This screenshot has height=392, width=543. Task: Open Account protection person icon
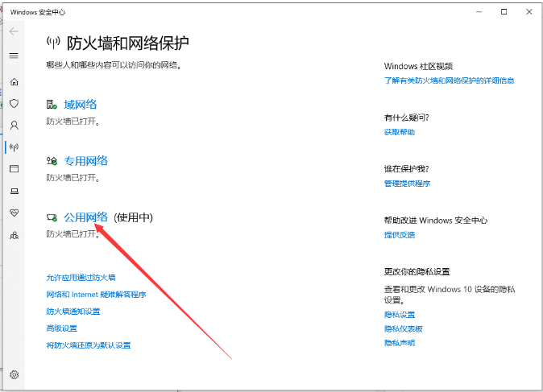pos(14,126)
